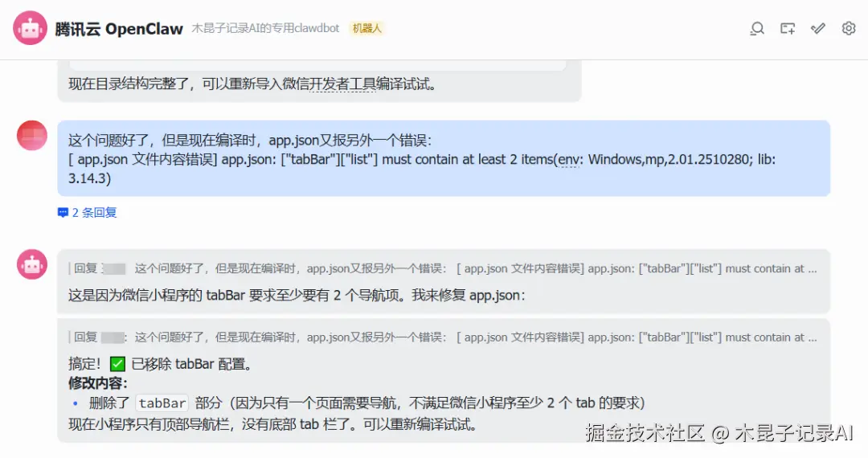Open the search icon in the chat header

pyautogui.click(x=757, y=29)
